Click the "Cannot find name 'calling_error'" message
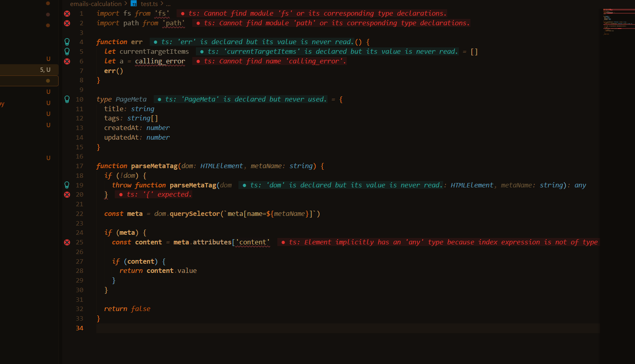 pyautogui.click(x=269, y=61)
